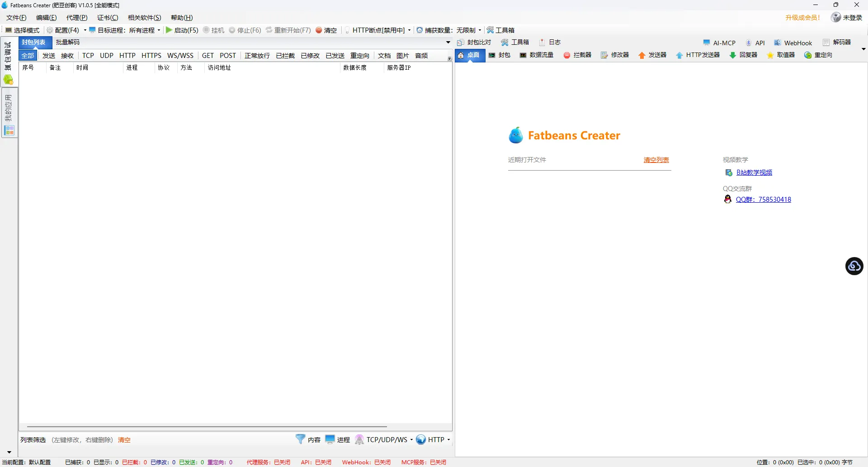Switch to the 数据流量 tab
The image size is (868, 467).
coord(537,55)
